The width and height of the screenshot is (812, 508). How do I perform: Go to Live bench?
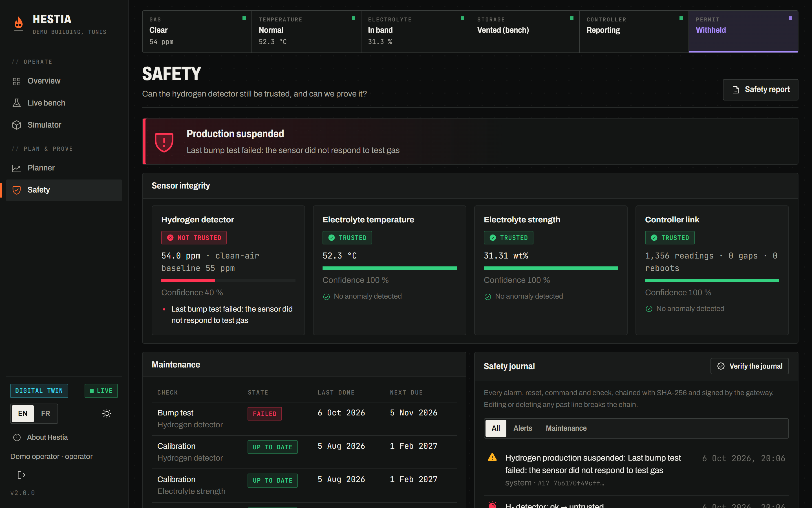[x=64, y=103]
